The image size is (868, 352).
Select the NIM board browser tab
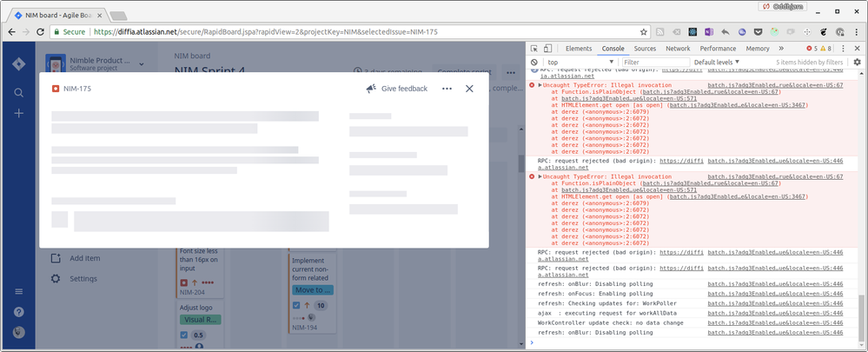(x=58, y=15)
